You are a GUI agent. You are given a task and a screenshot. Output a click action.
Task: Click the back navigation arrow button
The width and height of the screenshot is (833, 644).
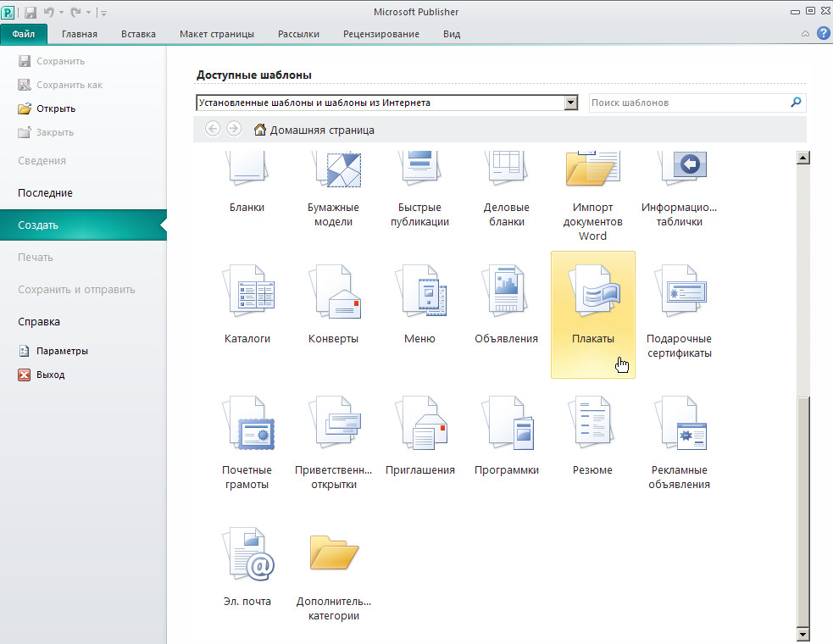tap(213, 129)
